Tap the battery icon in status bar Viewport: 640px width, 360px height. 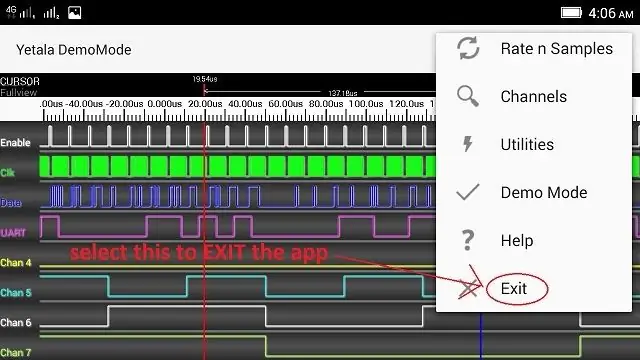[571, 13]
